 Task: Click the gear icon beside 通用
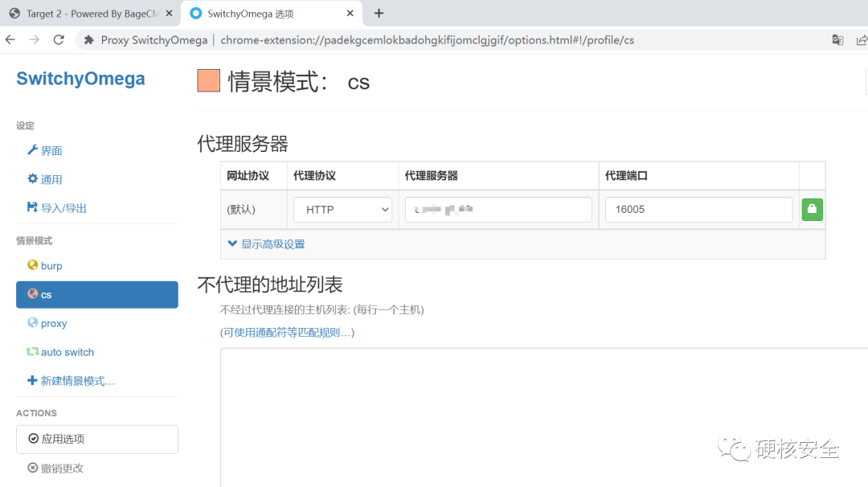pos(33,178)
